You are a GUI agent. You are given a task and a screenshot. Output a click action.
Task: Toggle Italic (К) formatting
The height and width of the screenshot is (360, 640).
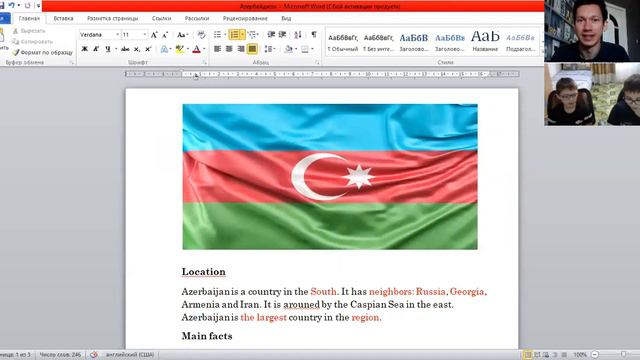96,49
